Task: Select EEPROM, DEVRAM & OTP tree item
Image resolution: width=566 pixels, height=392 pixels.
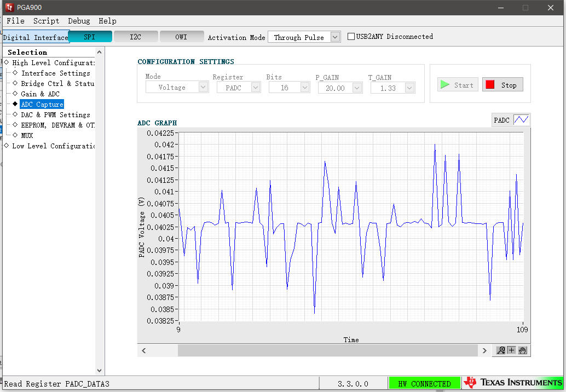Action: pyautogui.click(x=58, y=125)
